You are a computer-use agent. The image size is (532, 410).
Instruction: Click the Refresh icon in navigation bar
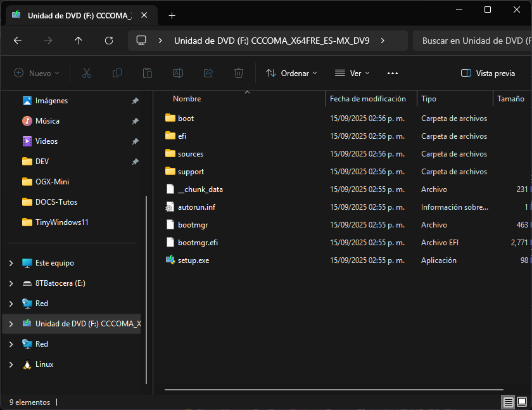[x=109, y=41]
